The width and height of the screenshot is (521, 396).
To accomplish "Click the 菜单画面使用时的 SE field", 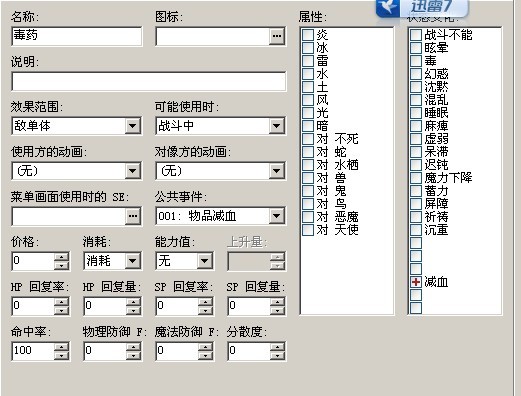I will point(69,216).
